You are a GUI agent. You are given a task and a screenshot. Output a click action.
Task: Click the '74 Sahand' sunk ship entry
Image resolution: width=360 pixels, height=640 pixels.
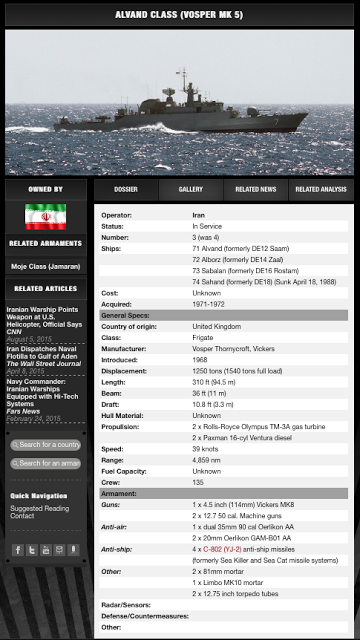tap(264, 282)
